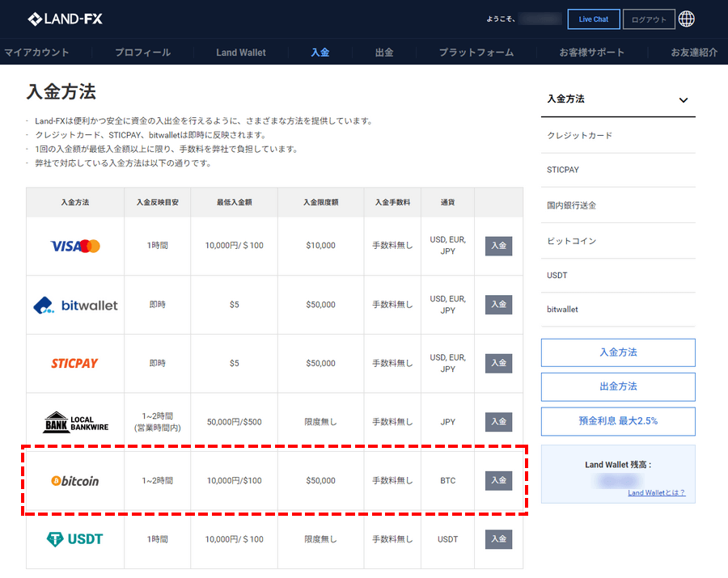Click the 入金限度額 column header
Screen dimensions: 728x578
pos(321,202)
